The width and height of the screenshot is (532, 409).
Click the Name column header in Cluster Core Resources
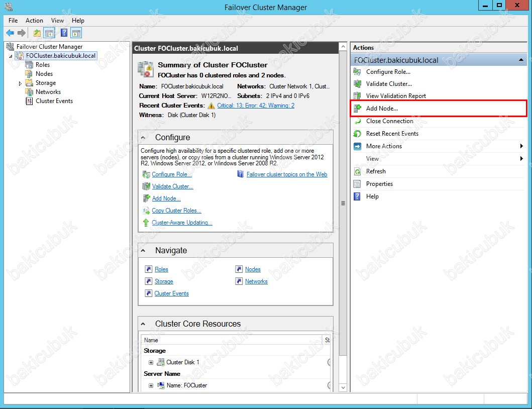coord(233,340)
